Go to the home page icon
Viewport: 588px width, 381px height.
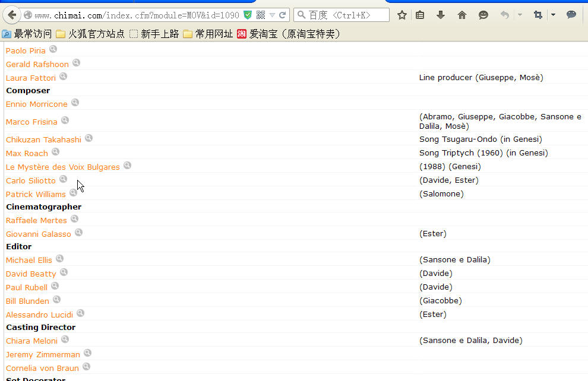coord(462,15)
